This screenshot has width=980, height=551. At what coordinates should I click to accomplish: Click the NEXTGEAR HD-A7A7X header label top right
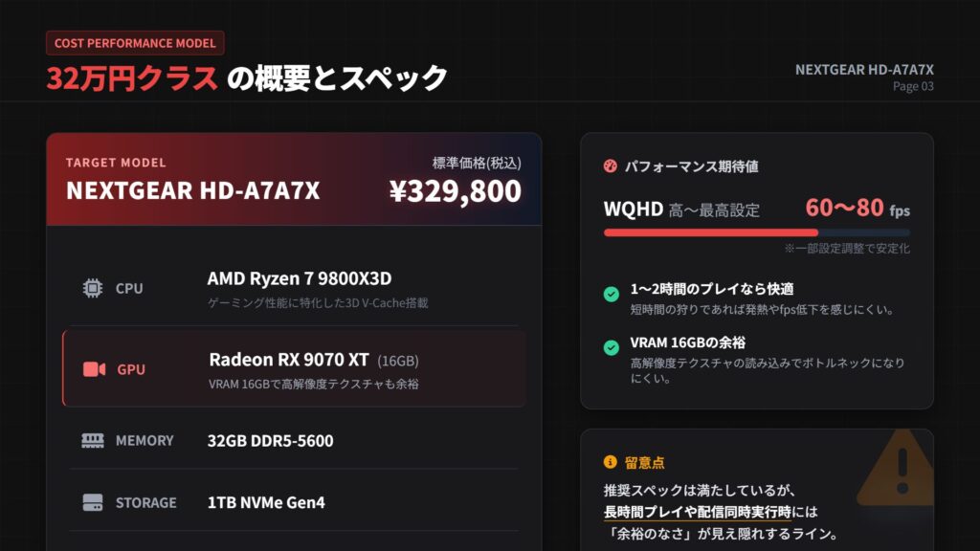pos(864,70)
